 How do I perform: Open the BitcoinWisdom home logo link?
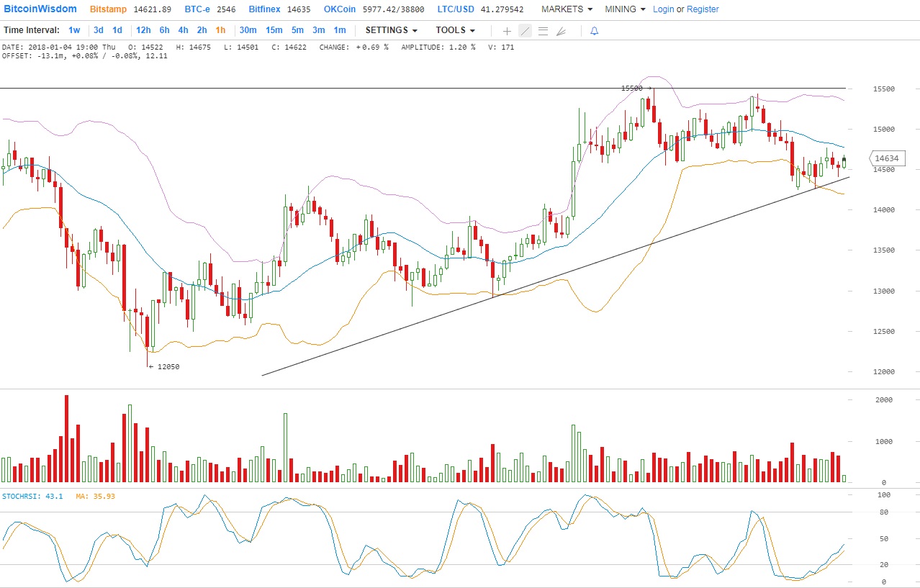39,9
